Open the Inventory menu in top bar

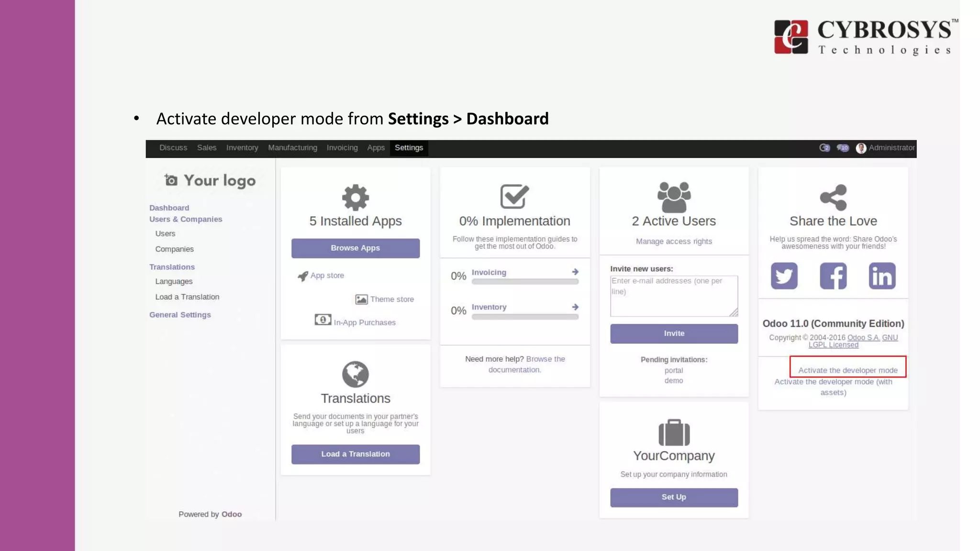(x=242, y=148)
